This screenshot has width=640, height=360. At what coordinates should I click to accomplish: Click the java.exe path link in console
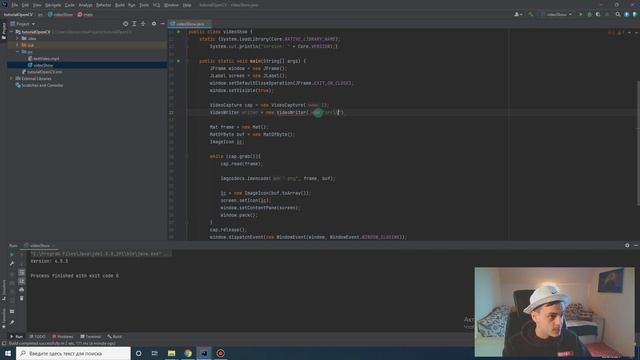pos(96,253)
